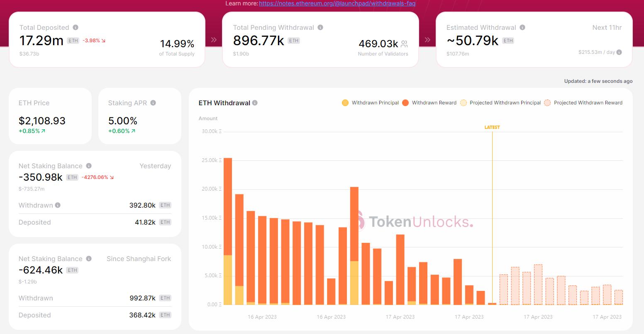Screen dimensions: 644x334
Task: Toggle the Projected Withdrawn Reward series
Action: (x=583, y=103)
